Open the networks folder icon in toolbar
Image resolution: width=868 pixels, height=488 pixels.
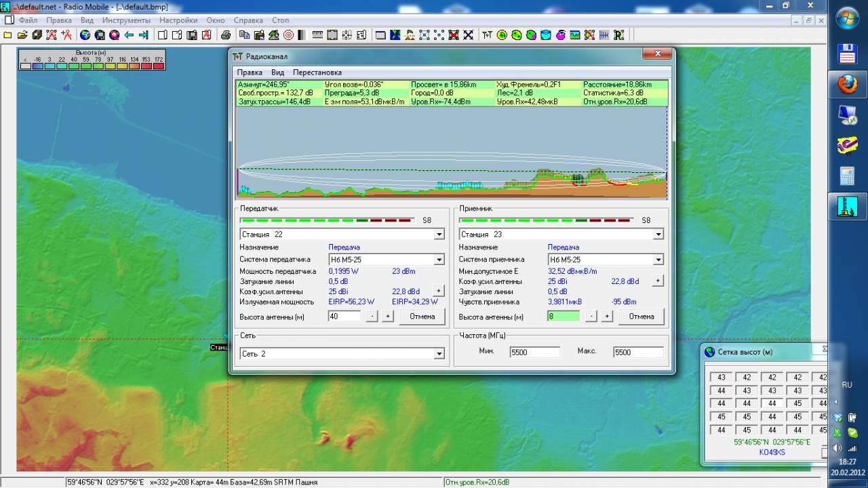click(x=22, y=35)
